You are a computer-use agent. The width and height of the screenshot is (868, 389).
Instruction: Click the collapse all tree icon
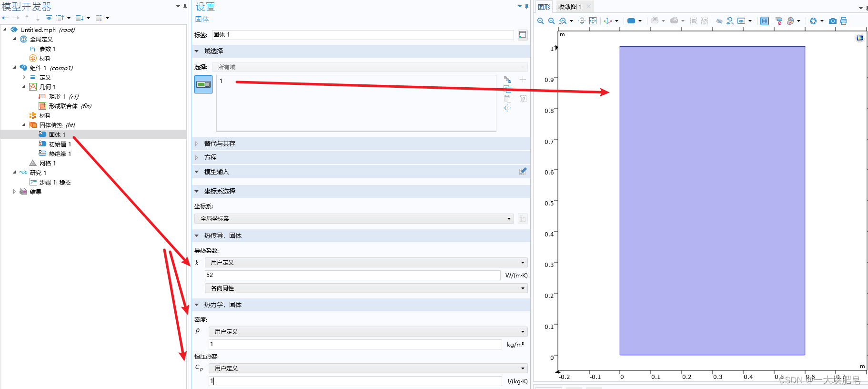[x=60, y=18]
